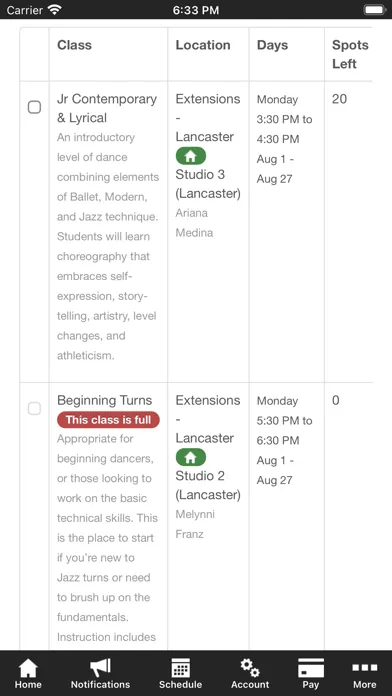Image resolution: width=392 pixels, height=696 pixels.
Task: Tap instructor name Melynni Franz
Action: tap(195, 524)
